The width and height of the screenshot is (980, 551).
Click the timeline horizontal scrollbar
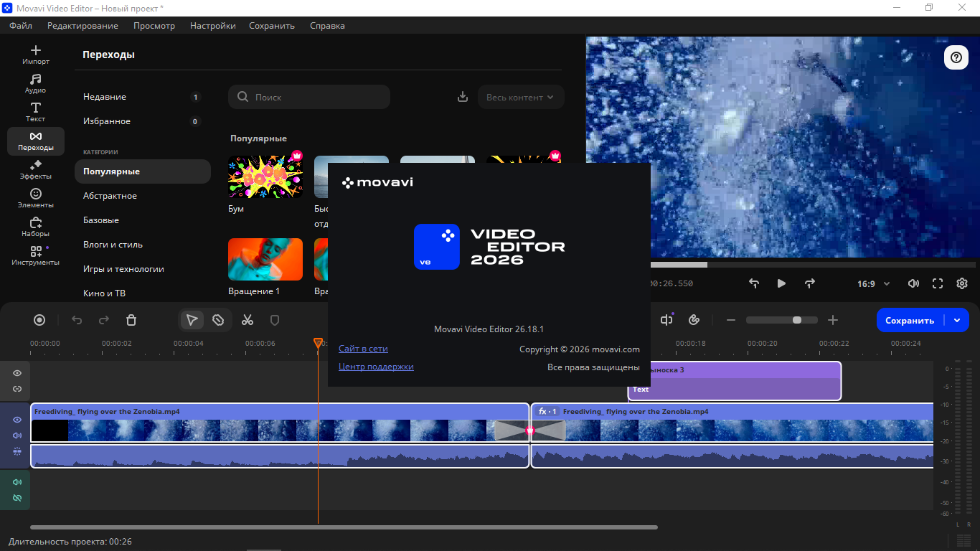(344, 527)
